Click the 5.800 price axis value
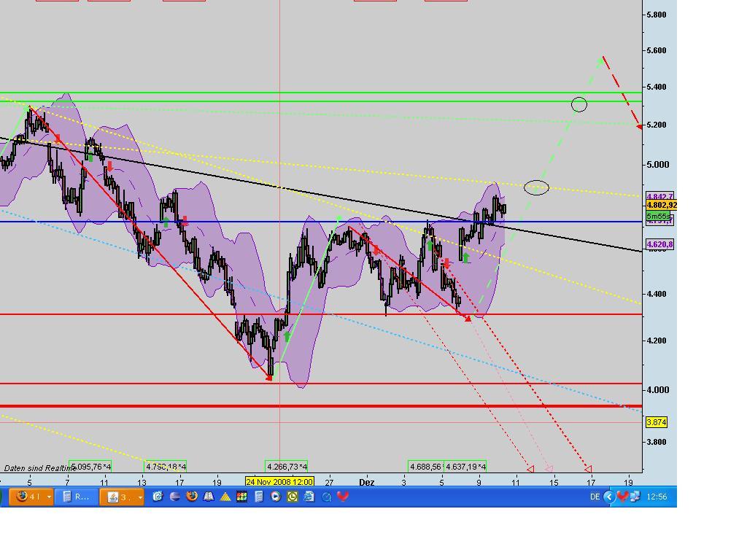The image size is (747, 560). point(657,15)
